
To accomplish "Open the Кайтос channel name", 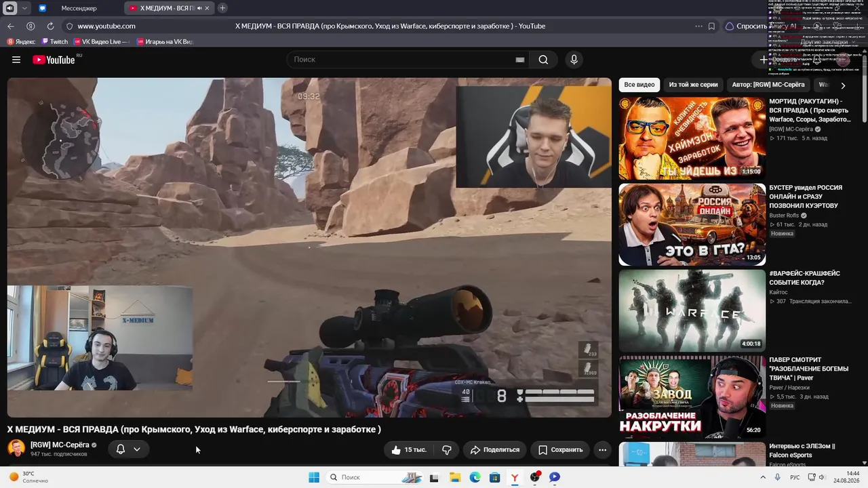I will [778, 292].
